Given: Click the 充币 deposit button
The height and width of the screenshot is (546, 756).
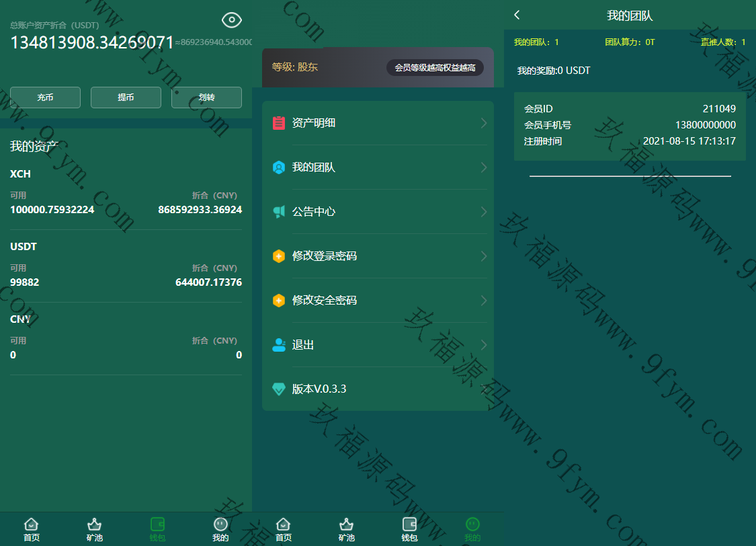Looking at the screenshot, I should tap(45, 97).
